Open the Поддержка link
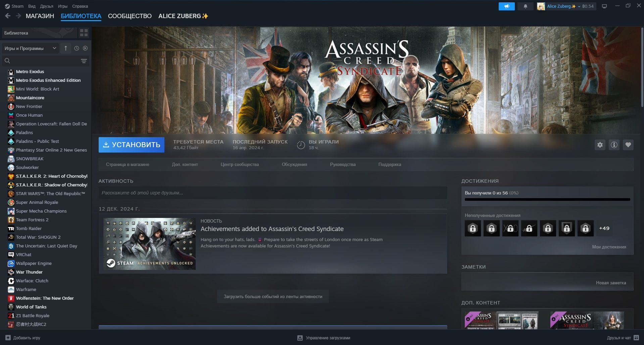The width and height of the screenshot is (644, 345). (x=390, y=165)
